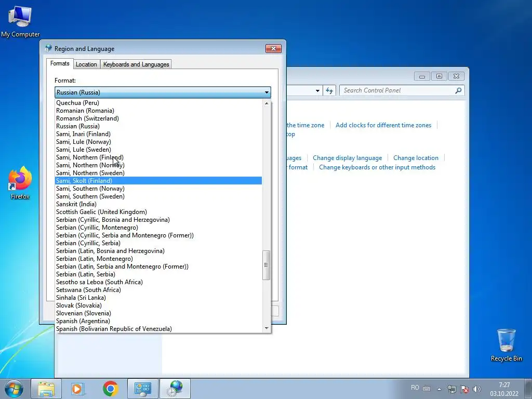Select Sami, Southern (Norway)
Viewport: 532px width, 399px height.
click(158, 189)
